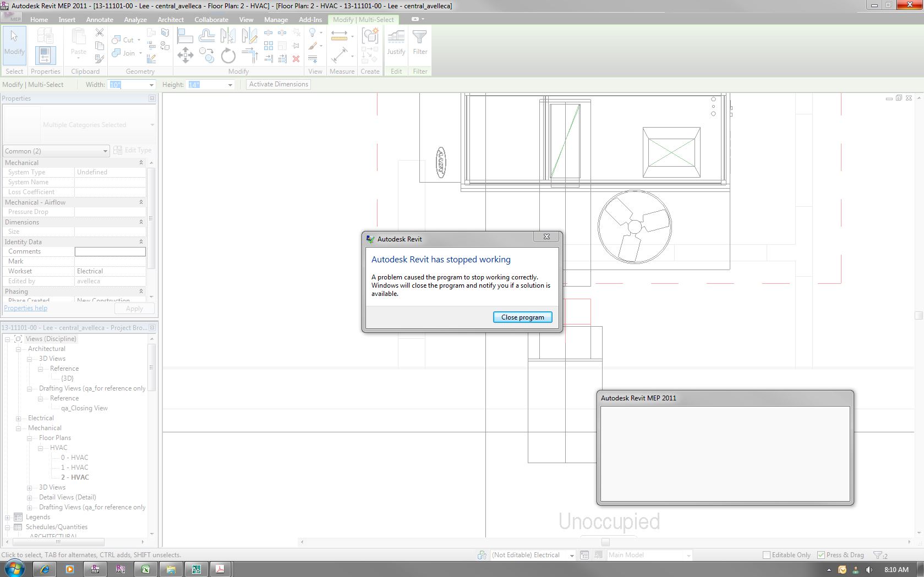The width and height of the screenshot is (924, 577).
Task: Switch to the Manage ribbon tab
Action: coord(276,19)
